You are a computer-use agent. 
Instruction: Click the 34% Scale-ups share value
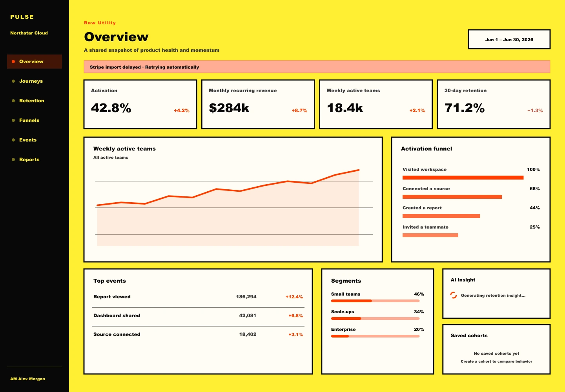[419, 312]
